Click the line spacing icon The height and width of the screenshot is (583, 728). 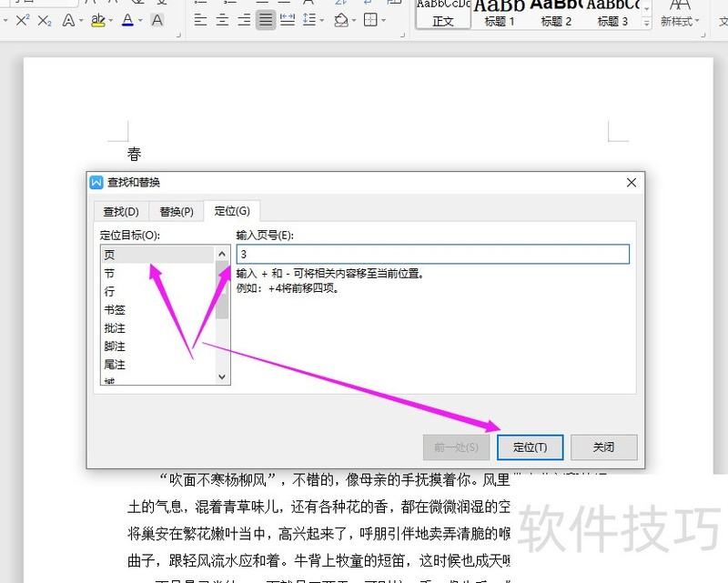click(x=308, y=19)
